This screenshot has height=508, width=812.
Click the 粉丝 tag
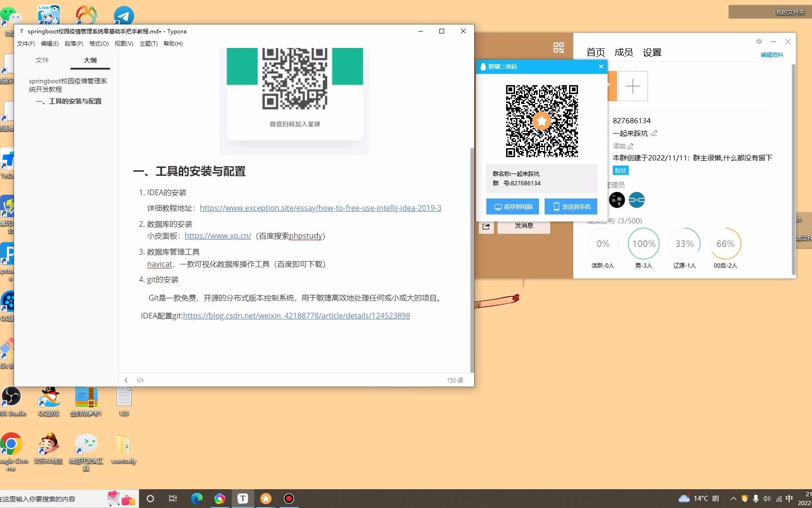(621, 170)
